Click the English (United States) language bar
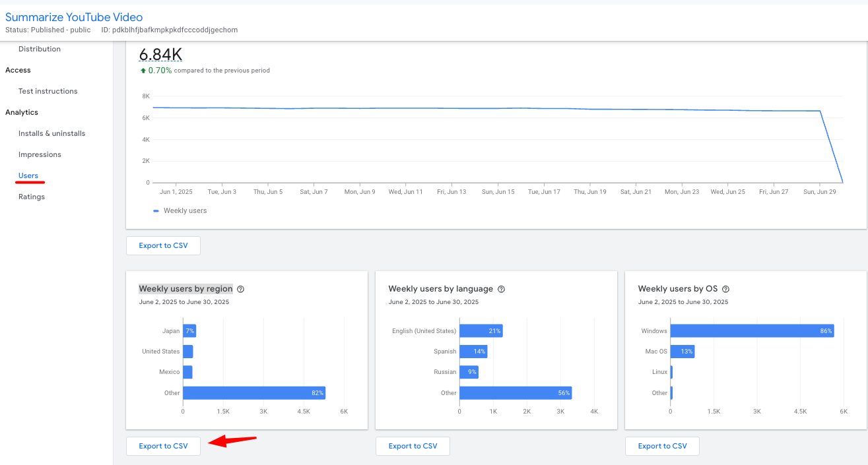The height and width of the screenshot is (465, 868). [481, 330]
